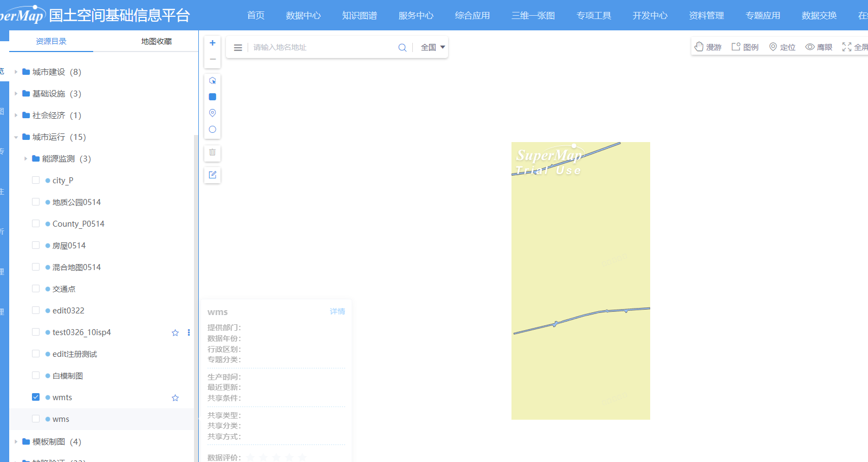This screenshot has width=868, height=462.
Task: Select the point marker draw tool
Action: click(212, 113)
